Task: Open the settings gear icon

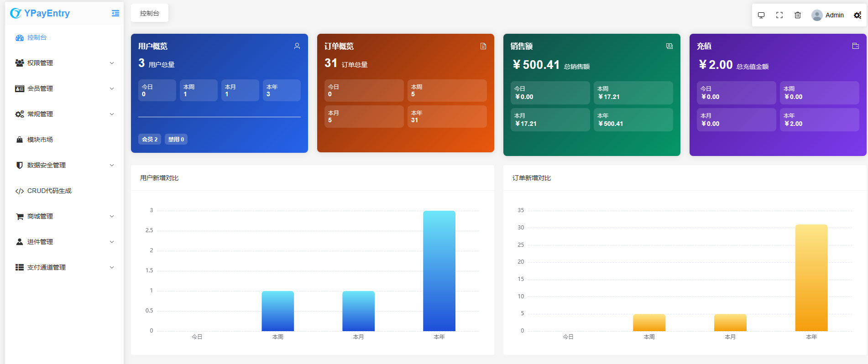Action: point(858,15)
